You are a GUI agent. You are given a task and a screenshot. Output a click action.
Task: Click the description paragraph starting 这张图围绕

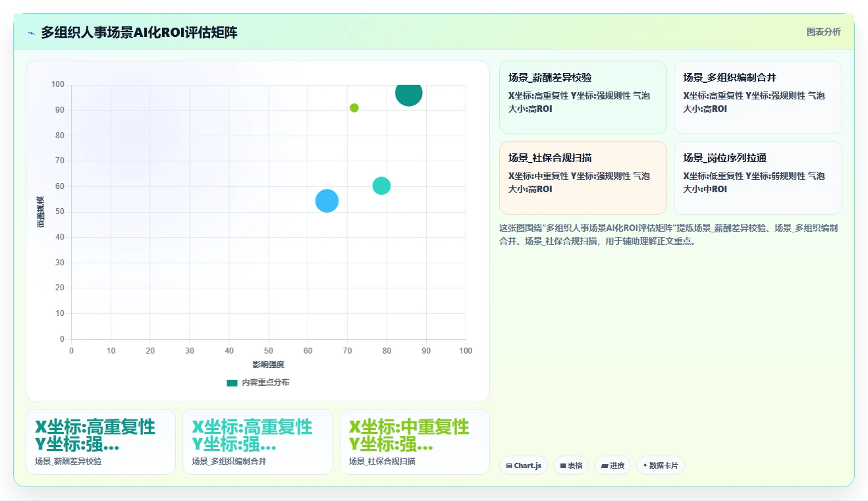669,234
